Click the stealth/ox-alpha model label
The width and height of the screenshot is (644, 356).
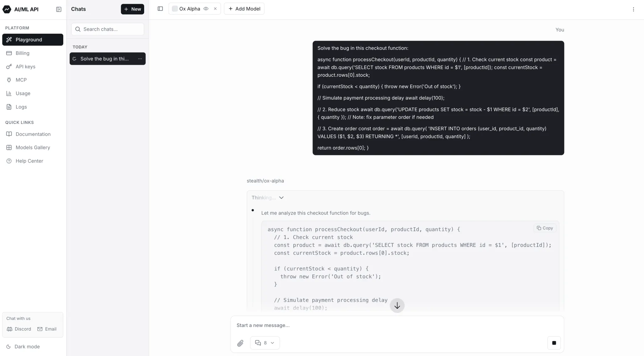[x=265, y=181]
